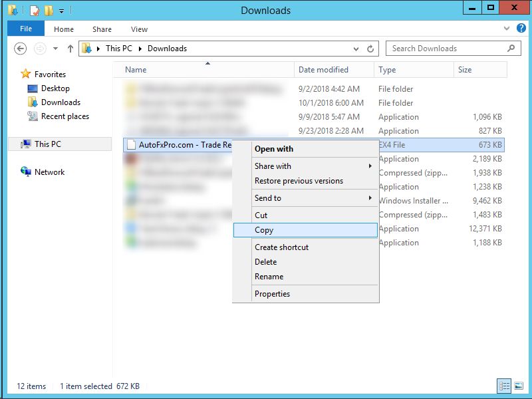The image size is (532, 399).
Task: Refresh the Downloads folder view
Action: [371, 49]
